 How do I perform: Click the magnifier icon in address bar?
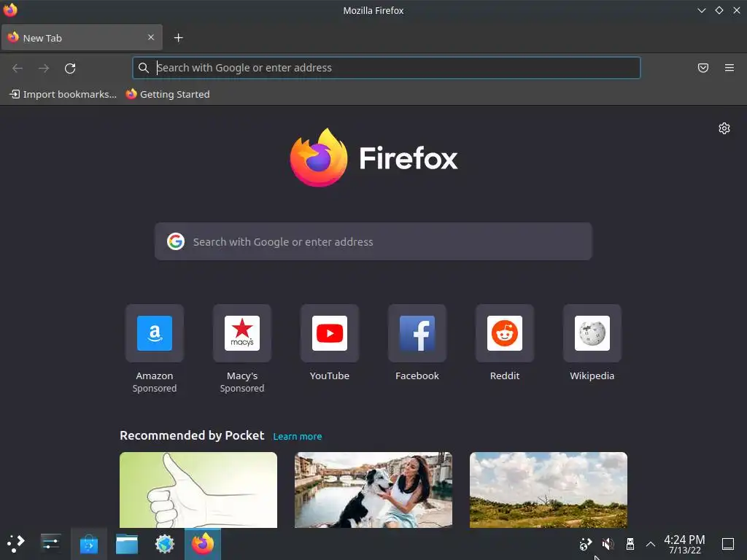point(144,68)
